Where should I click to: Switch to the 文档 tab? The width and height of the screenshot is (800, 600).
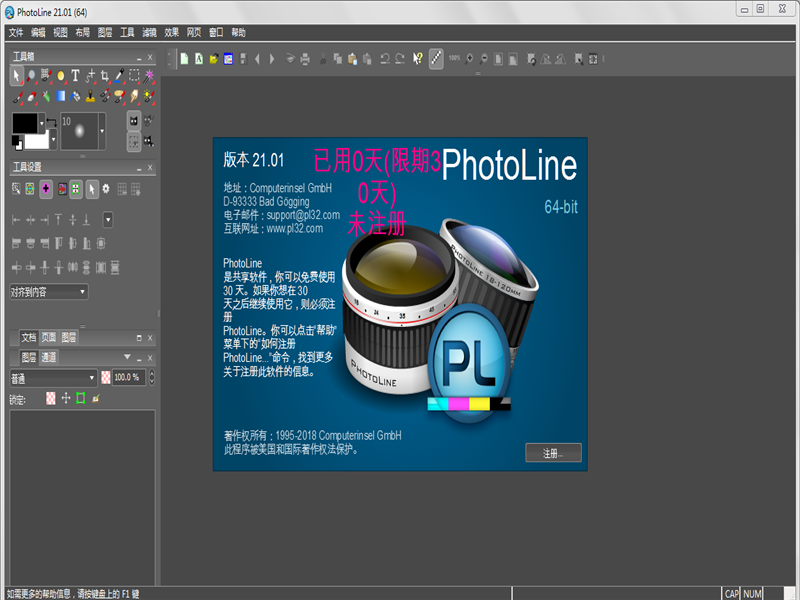pyautogui.click(x=29, y=337)
